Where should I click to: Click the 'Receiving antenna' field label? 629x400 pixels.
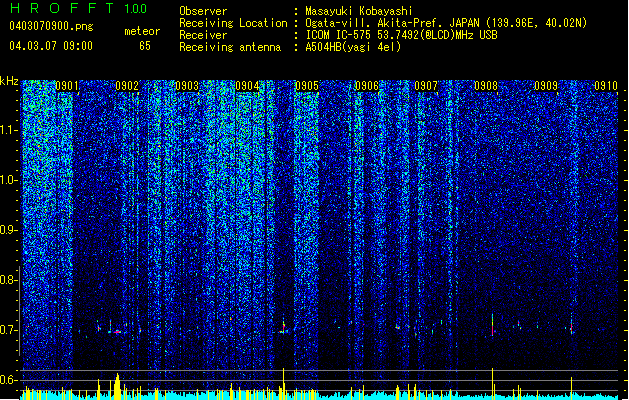point(230,47)
